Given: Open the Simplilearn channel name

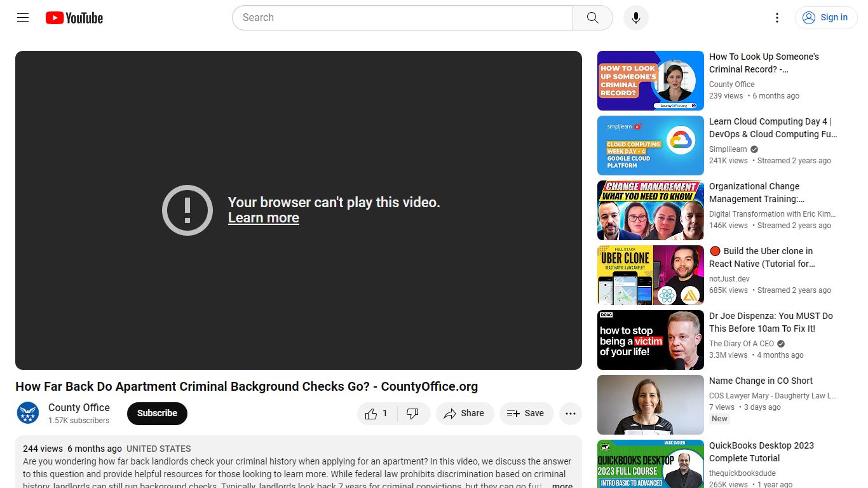Looking at the screenshot, I should pyautogui.click(x=728, y=149).
